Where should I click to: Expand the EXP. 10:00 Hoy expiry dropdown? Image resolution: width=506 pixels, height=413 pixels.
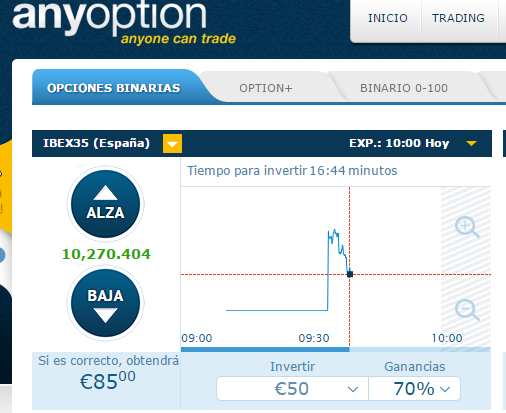point(471,143)
